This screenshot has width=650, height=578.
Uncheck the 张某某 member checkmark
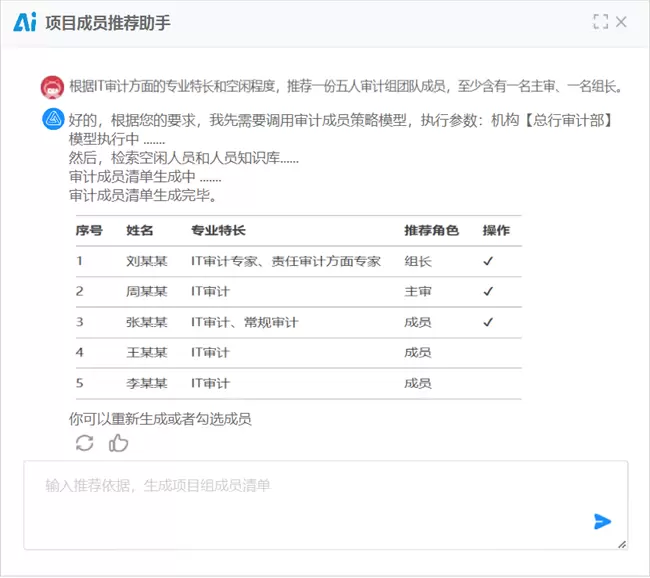[488, 322]
